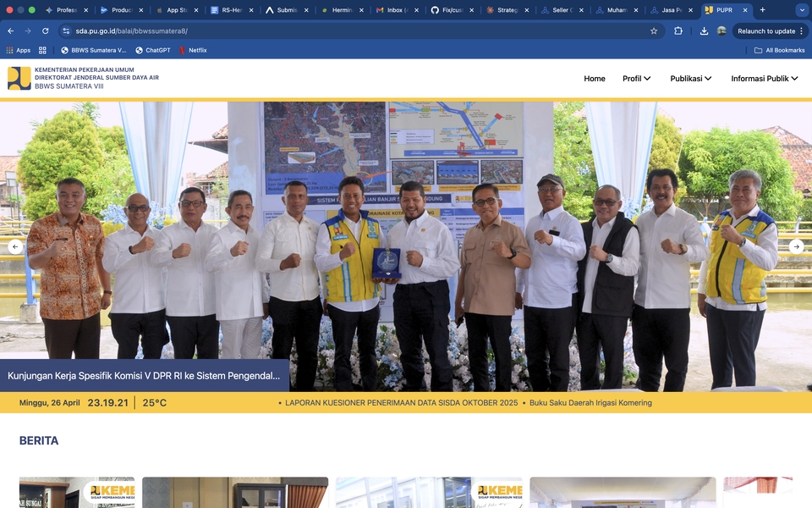Viewport: 812px width, 508px height.
Task: Open a new tab with plus icon
Action: 762,10
